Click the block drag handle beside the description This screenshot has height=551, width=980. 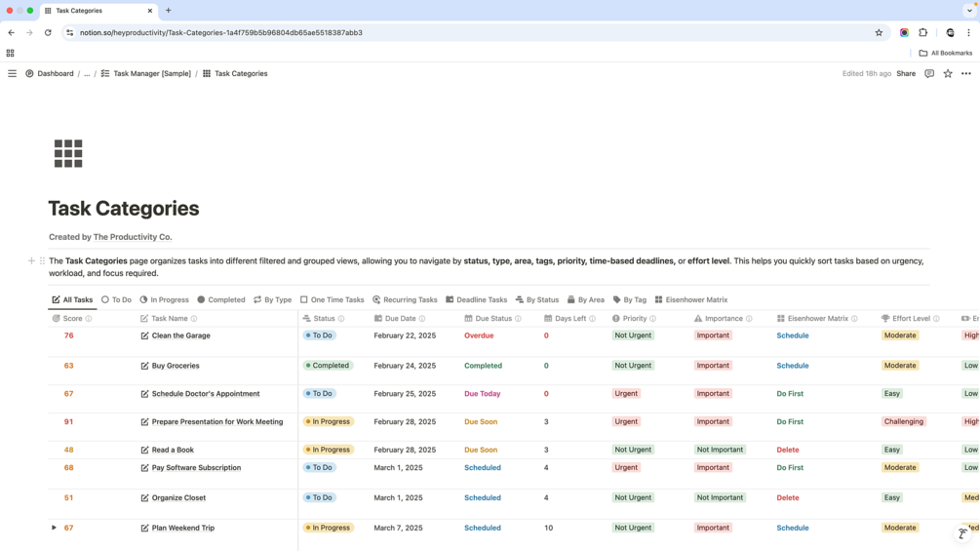click(43, 261)
